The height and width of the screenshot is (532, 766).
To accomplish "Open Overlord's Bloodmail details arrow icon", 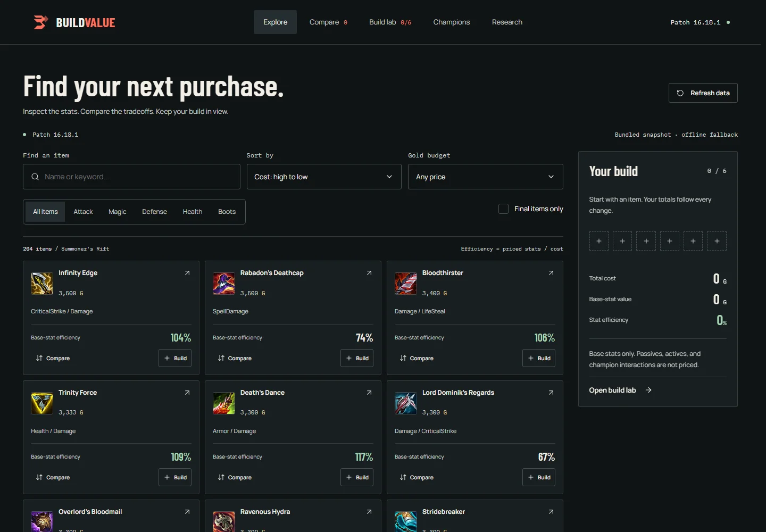I will (x=187, y=512).
